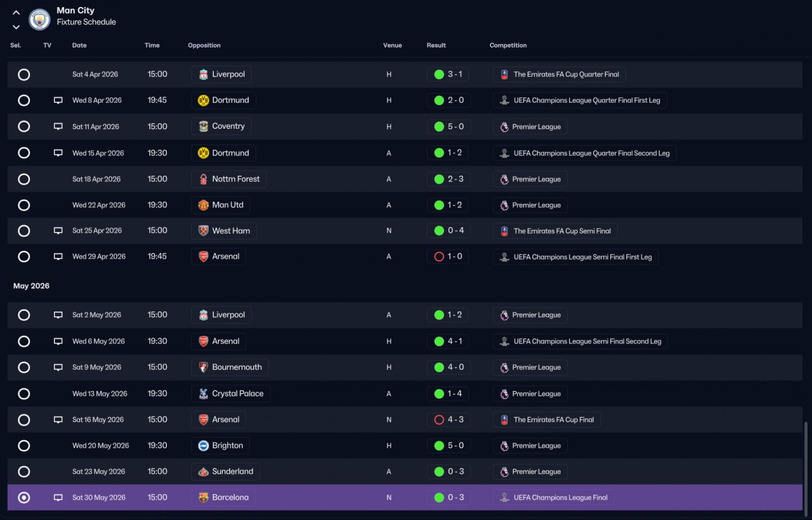The image size is (812, 520).
Task: Click the Brighton club badge icon
Action: 204,446
